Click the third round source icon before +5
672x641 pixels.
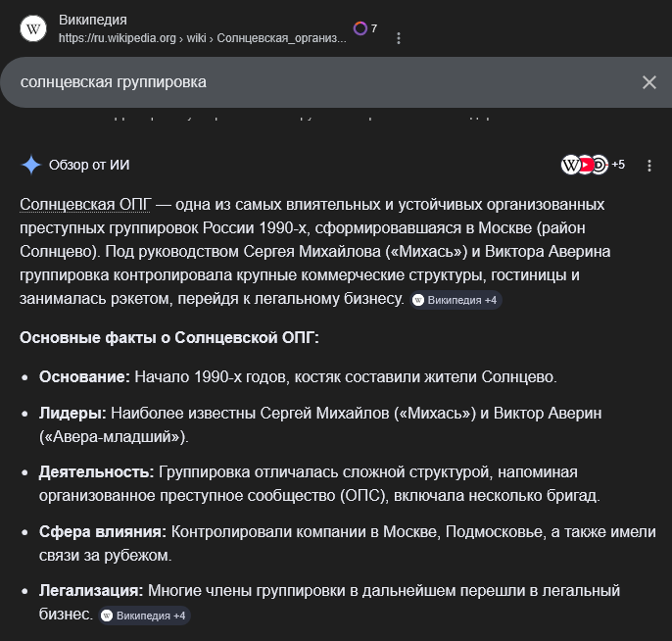(599, 165)
